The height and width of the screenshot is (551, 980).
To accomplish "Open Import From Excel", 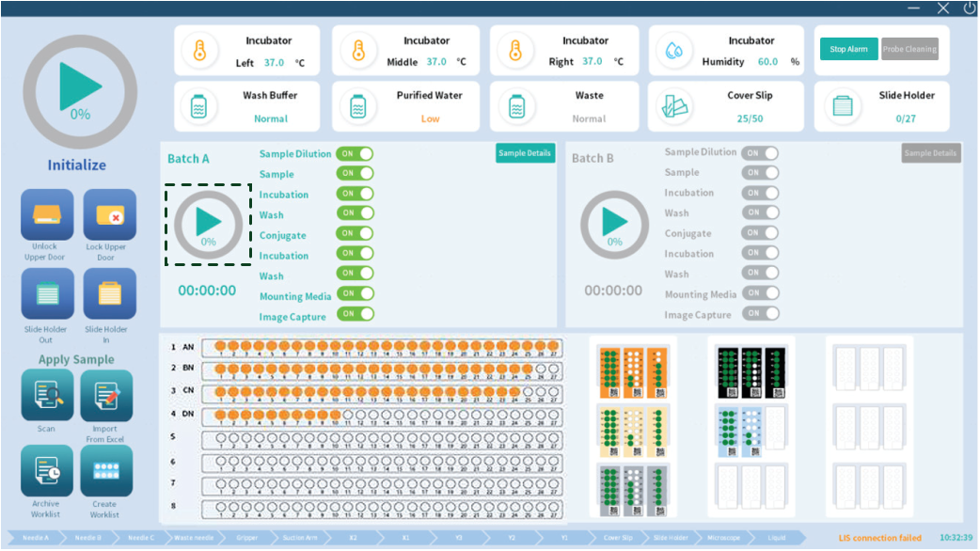I will pyautogui.click(x=106, y=396).
